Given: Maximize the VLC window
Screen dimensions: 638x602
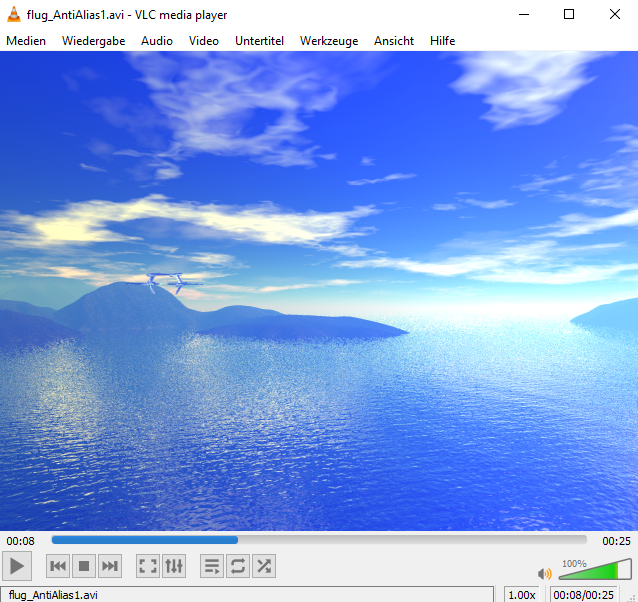Looking at the screenshot, I should (569, 14).
